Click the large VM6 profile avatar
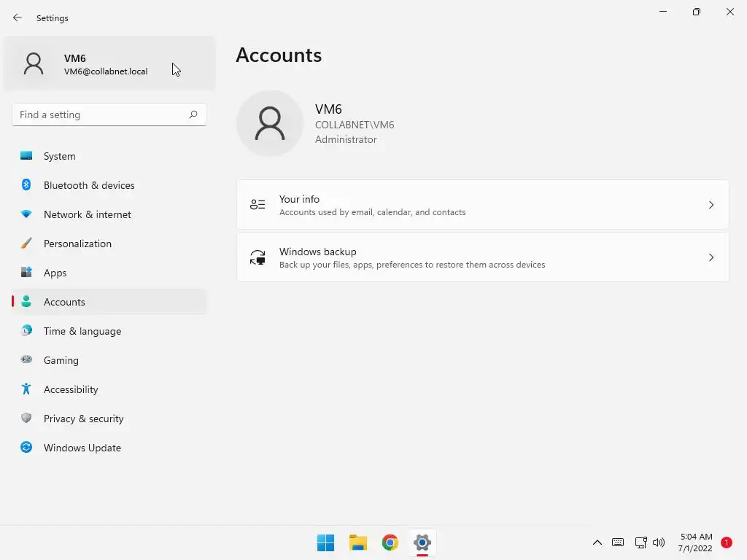Viewport: 747px width, 560px height. coord(270,123)
